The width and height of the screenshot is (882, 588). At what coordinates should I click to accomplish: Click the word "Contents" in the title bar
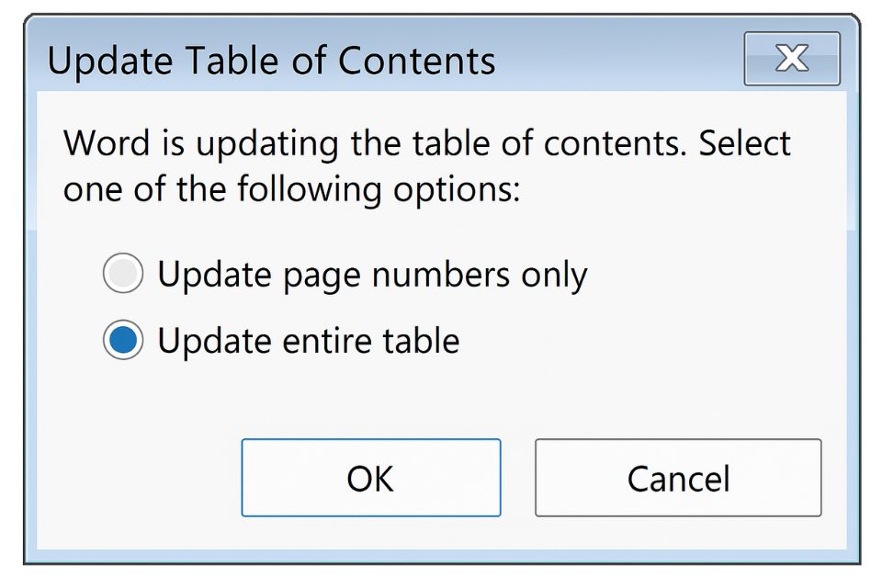417,62
